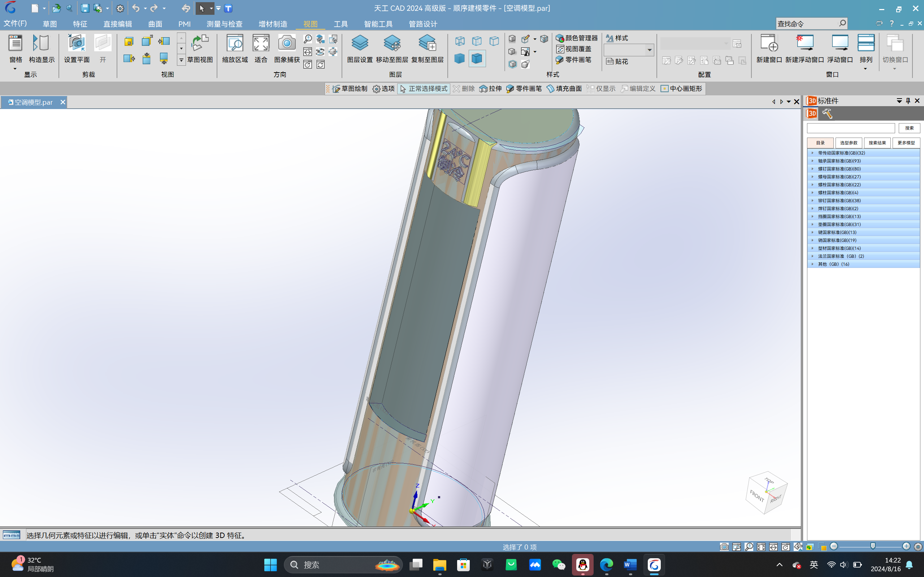924x577 pixels.
Task: Select the 零件画笔 part painter in ribbon
Action: [x=574, y=60]
